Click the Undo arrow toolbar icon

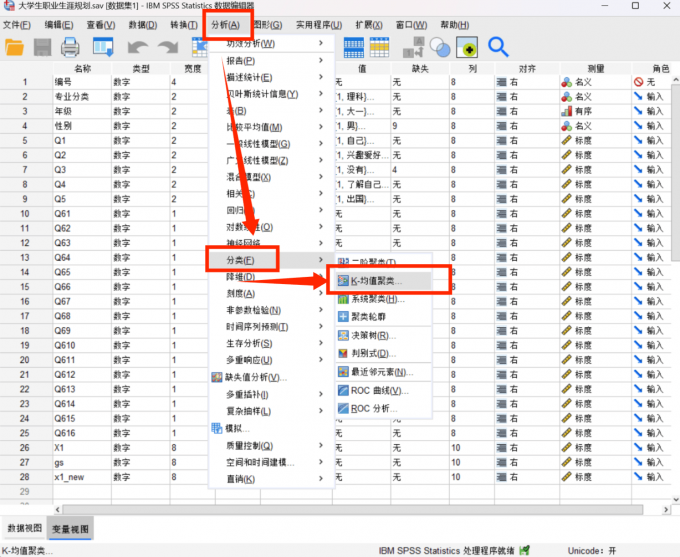click(x=138, y=47)
